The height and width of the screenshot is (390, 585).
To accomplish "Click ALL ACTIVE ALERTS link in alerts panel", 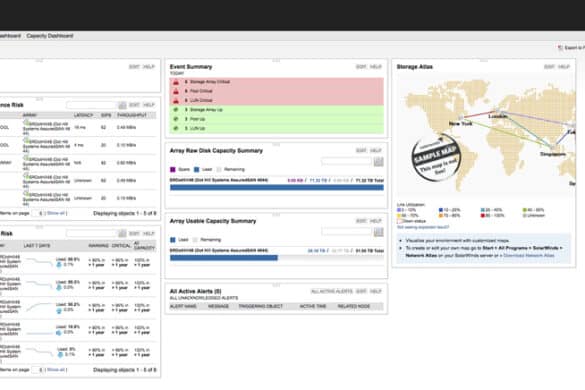I will click(x=332, y=291).
